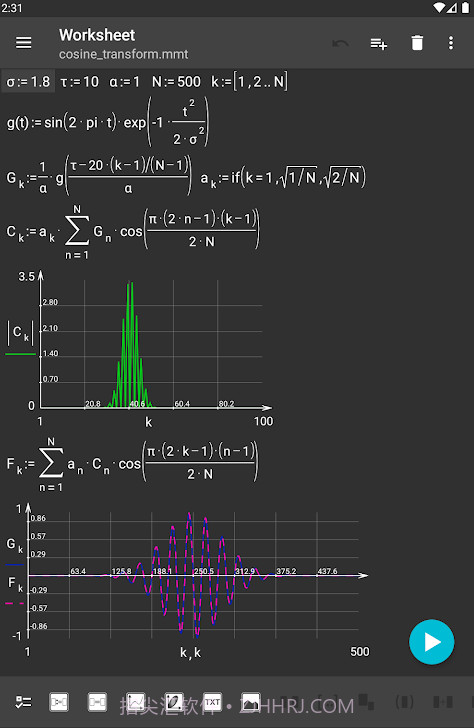Insert a text box with TXT icon
474x728 pixels.
213,702
